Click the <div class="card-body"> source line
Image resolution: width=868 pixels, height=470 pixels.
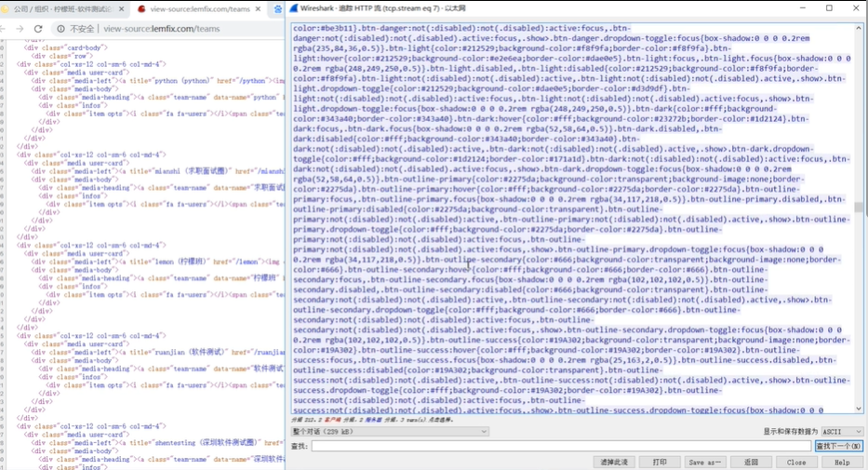(x=66, y=48)
